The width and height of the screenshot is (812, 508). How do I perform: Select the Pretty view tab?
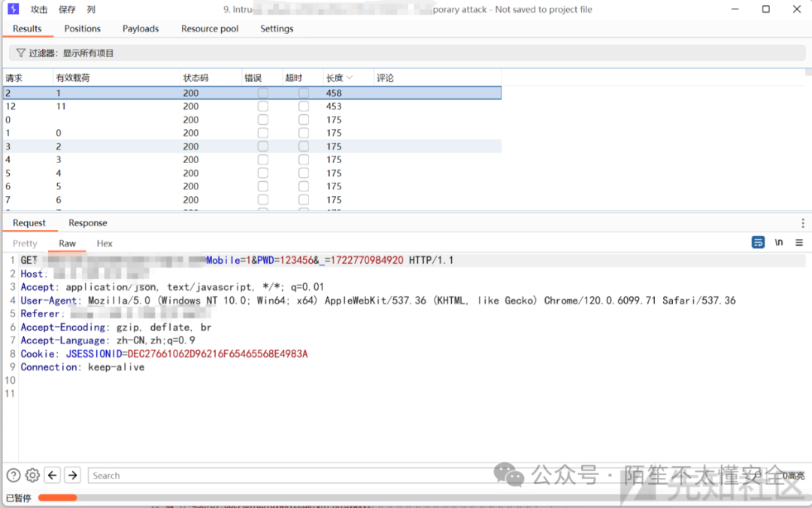(25, 243)
